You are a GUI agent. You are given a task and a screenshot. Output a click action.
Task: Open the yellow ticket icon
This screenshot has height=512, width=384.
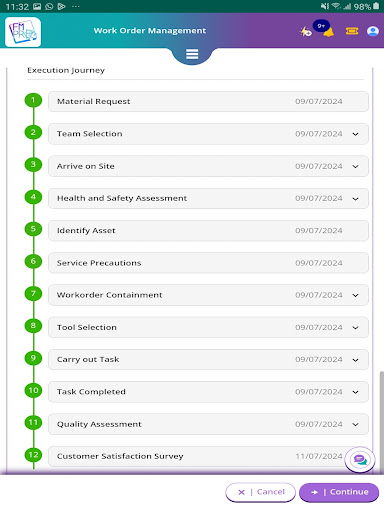[352, 31]
